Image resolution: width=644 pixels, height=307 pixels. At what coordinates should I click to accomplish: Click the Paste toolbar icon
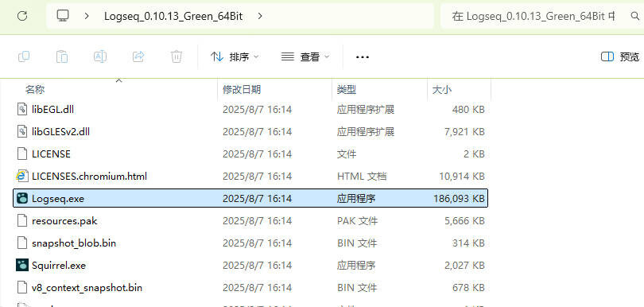[62, 56]
